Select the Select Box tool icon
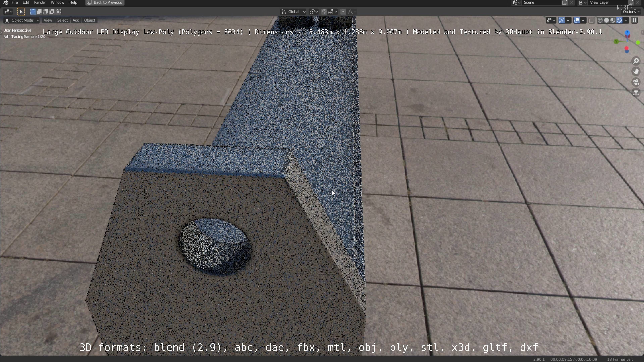The height and width of the screenshot is (362, 644). [x=21, y=12]
